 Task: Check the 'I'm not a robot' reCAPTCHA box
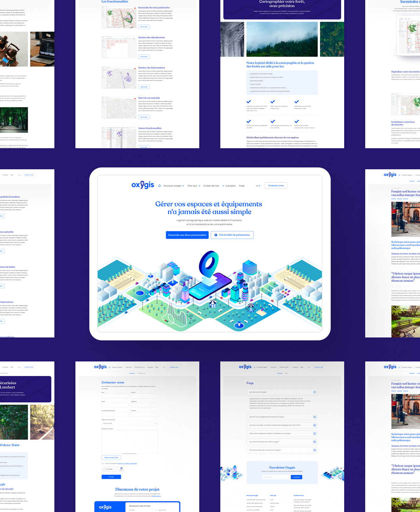(104, 469)
